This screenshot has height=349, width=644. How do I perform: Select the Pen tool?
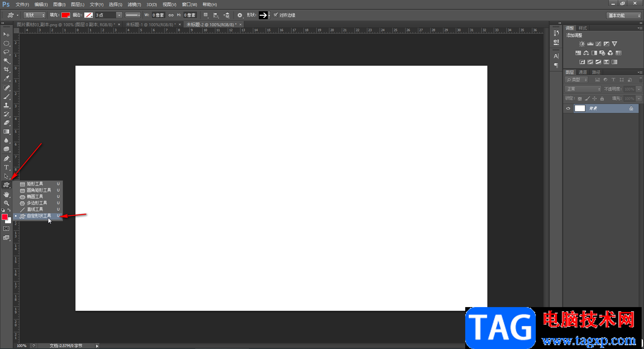point(6,158)
